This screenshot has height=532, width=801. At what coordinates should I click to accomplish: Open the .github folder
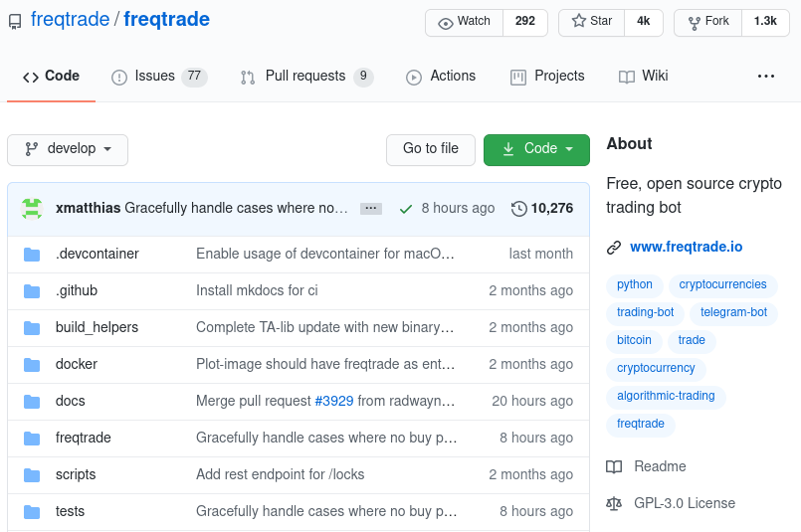[x=76, y=290]
